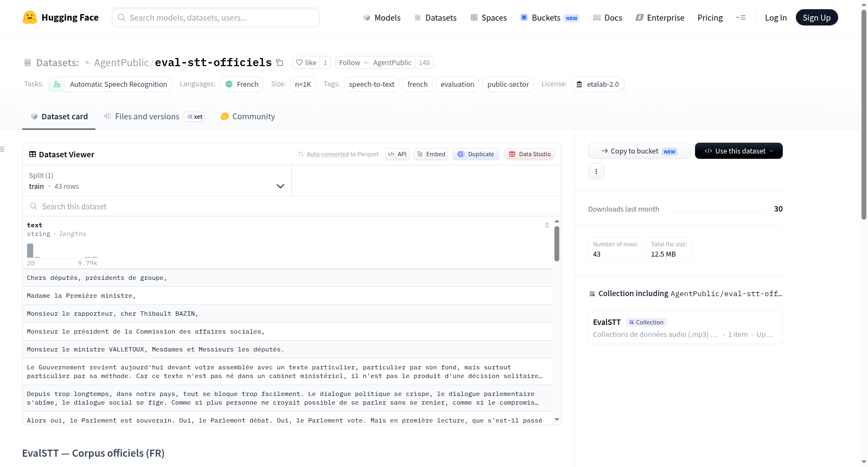Screen dimensions: 868x467
Task: Open Data Studio
Action: click(529, 154)
